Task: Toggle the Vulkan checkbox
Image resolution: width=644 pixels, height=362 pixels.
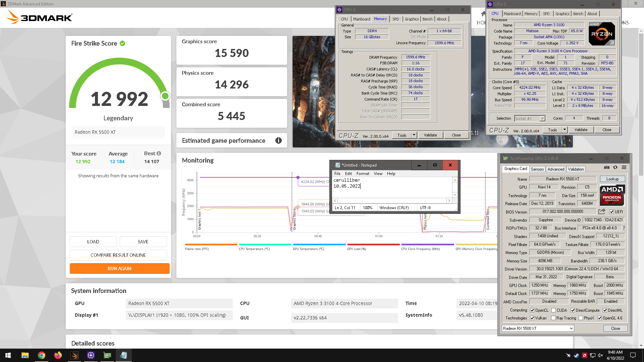Action: click(x=532, y=318)
